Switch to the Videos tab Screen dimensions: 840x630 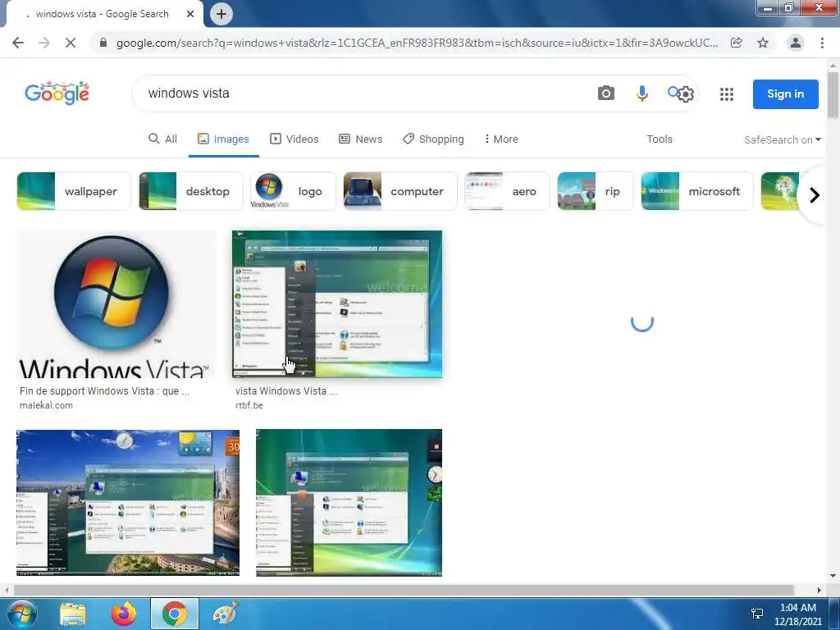click(294, 139)
